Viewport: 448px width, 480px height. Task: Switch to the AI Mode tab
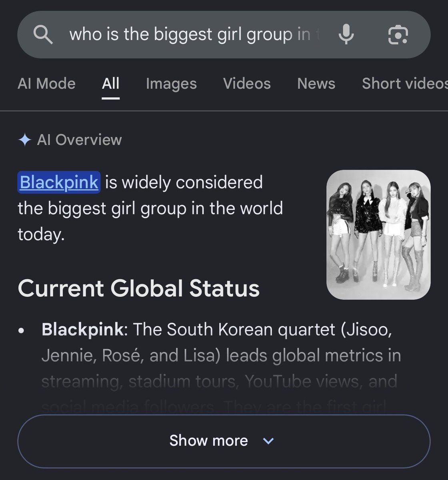point(46,84)
